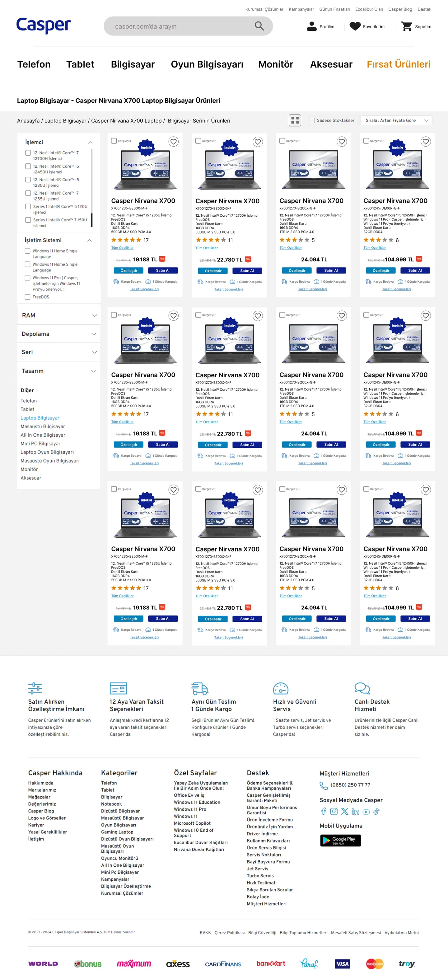Collapse the İşletim Sistemi filter section
The height and width of the screenshot is (980, 448).
point(89,240)
